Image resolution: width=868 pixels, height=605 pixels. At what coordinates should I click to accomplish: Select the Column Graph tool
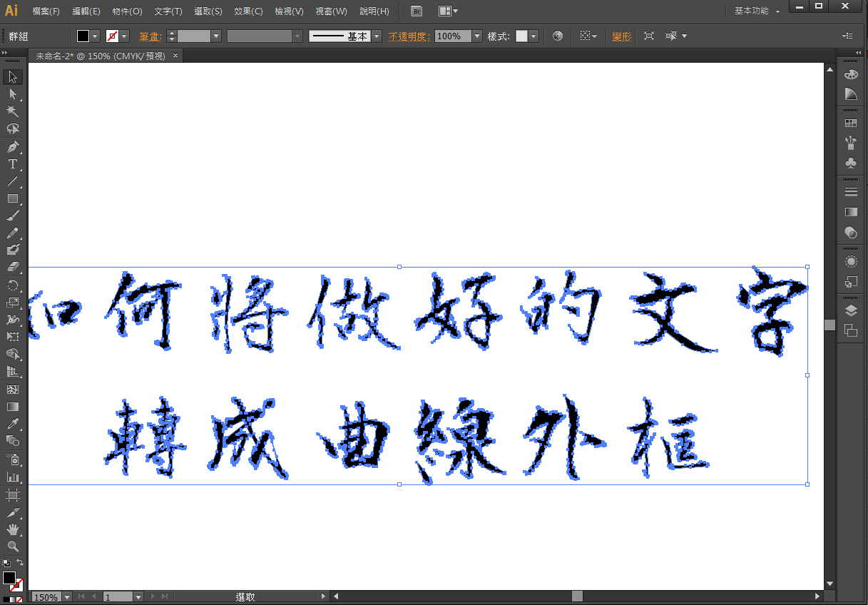[x=13, y=477]
